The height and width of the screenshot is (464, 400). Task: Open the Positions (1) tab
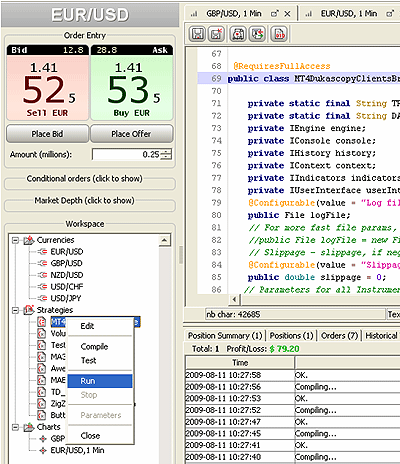(291, 336)
